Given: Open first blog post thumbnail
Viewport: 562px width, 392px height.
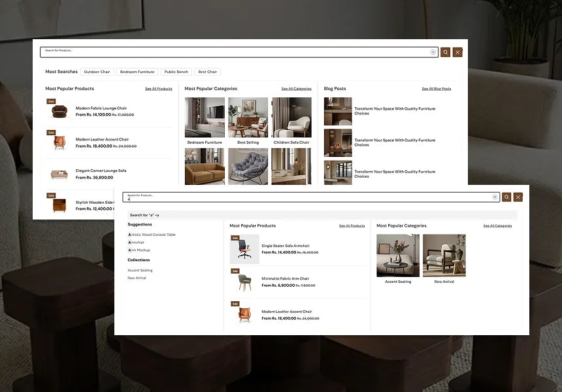Looking at the screenshot, I should [338, 111].
